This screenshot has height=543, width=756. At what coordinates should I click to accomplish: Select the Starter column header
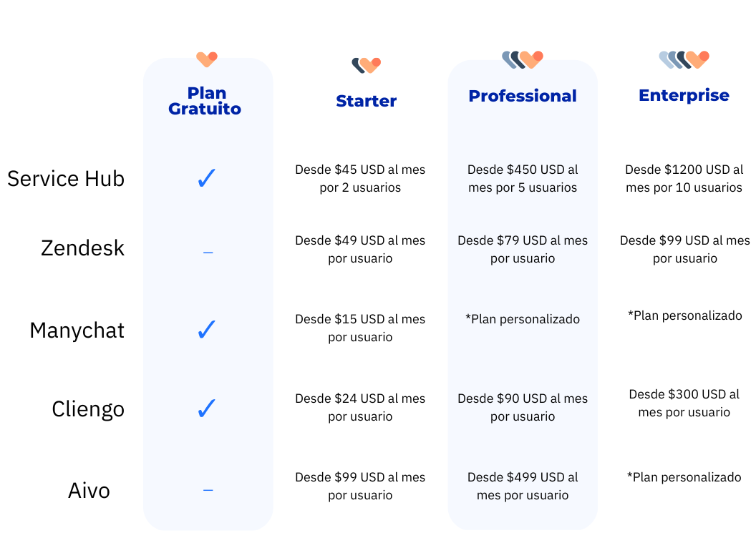(x=367, y=101)
